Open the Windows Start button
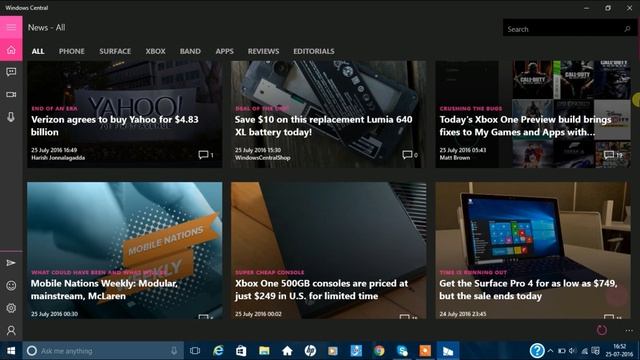 coord(11,351)
